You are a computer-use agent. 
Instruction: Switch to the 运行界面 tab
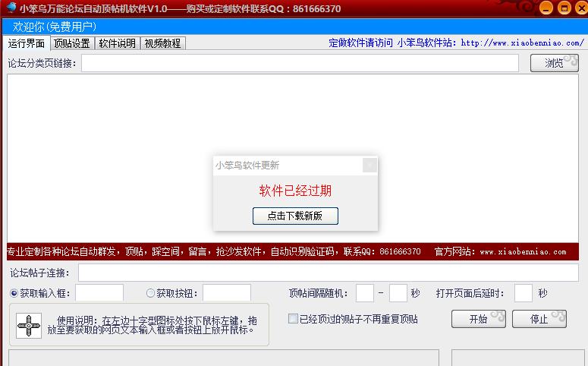pos(27,43)
